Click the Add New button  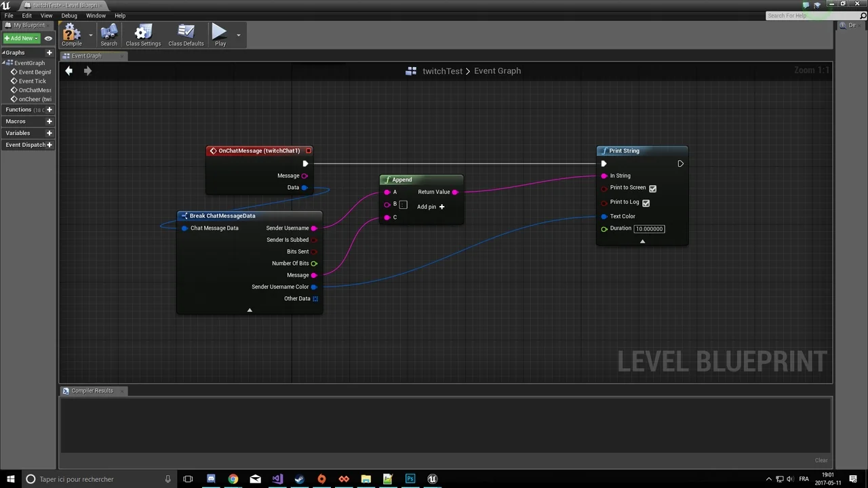[21, 39]
